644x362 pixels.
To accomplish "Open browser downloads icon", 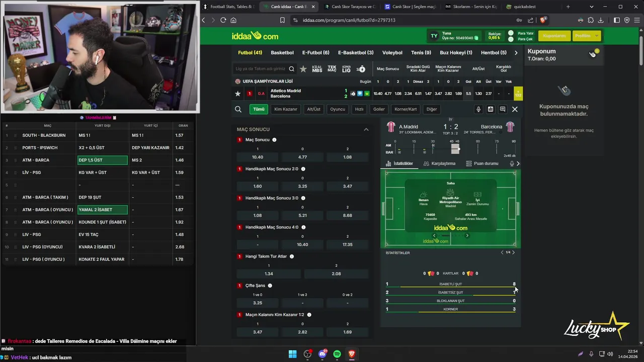I will coord(601,20).
